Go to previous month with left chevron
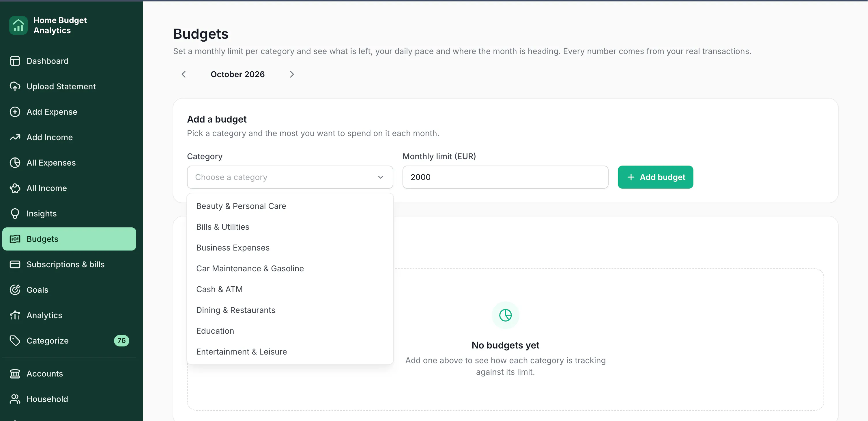 tap(184, 74)
